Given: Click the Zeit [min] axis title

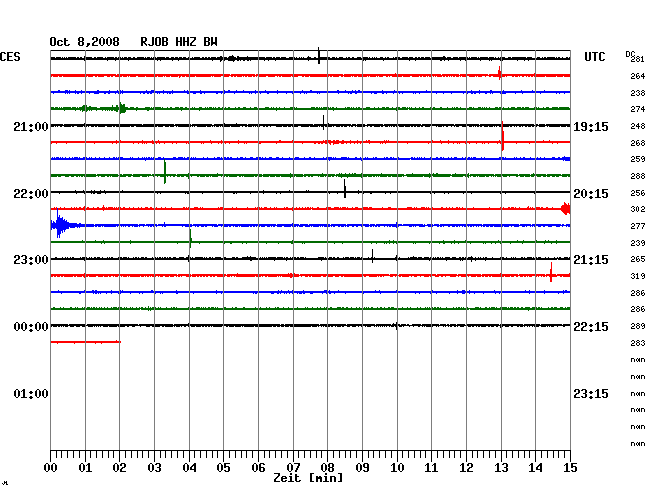Looking at the screenshot, I should [x=308, y=478].
